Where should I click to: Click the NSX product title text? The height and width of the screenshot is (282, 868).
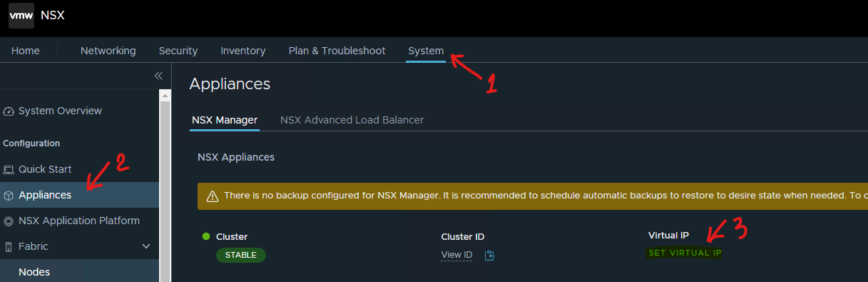click(53, 16)
